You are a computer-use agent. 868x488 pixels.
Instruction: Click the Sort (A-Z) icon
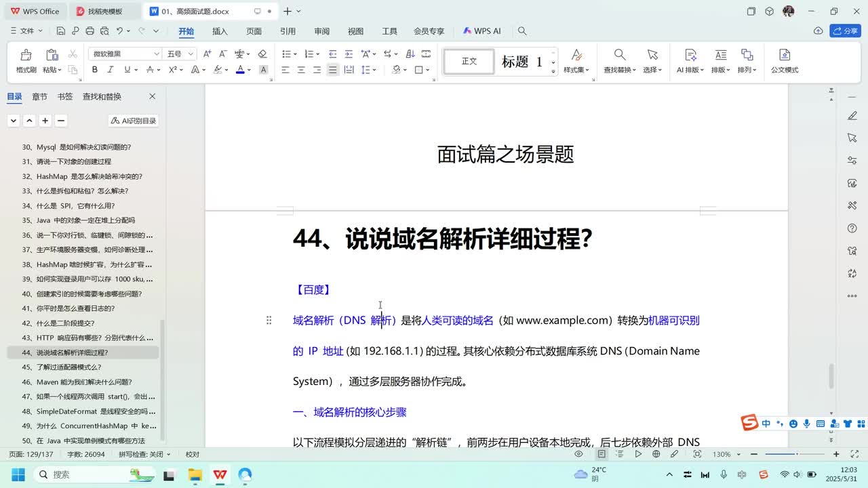pyautogui.click(x=410, y=54)
